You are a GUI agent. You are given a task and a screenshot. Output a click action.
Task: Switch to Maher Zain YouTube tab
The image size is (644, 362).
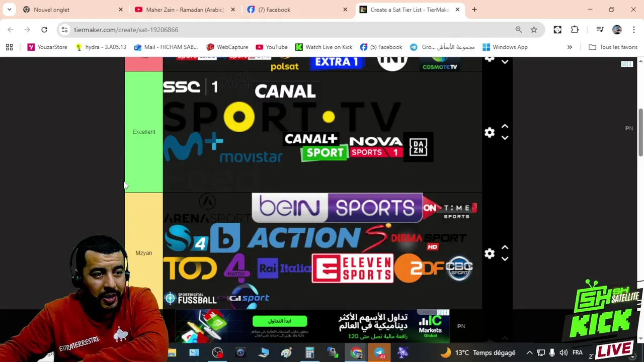185,10
